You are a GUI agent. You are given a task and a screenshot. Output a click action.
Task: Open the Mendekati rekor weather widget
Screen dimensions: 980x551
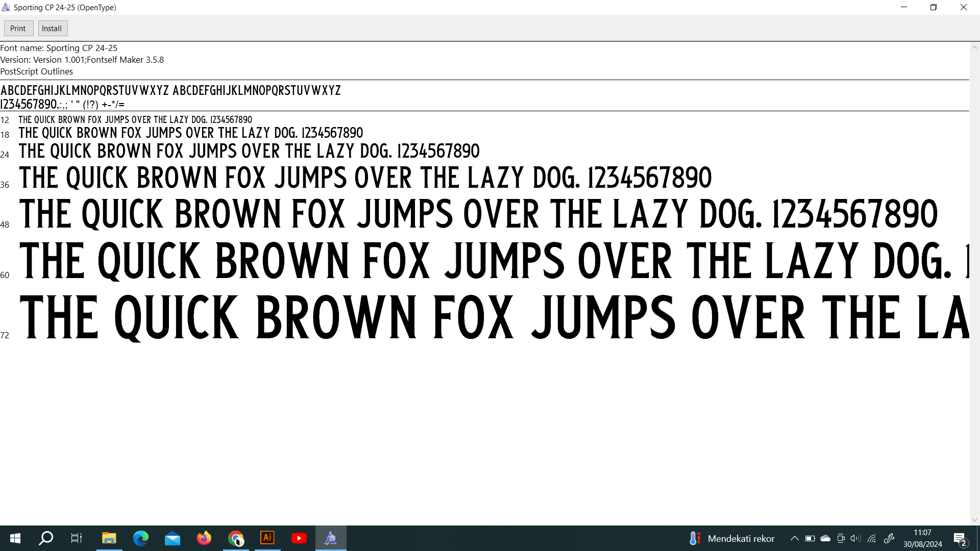coord(731,538)
